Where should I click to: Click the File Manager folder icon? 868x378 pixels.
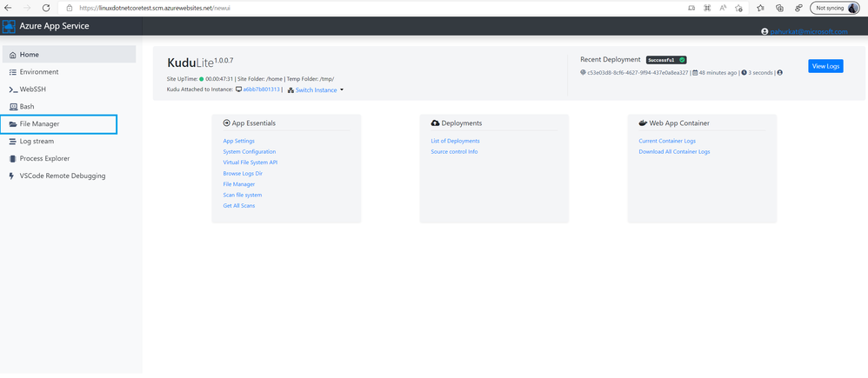[13, 124]
